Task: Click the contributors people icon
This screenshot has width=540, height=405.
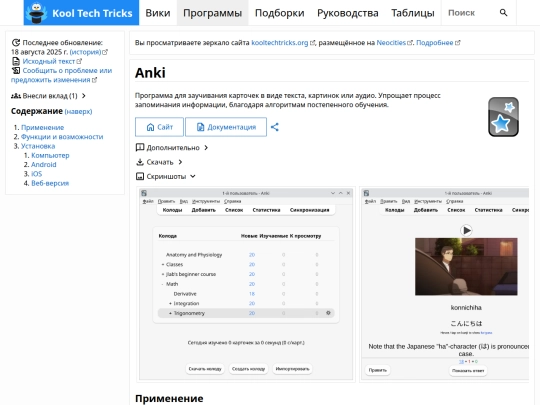Action: [x=16, y=96]
